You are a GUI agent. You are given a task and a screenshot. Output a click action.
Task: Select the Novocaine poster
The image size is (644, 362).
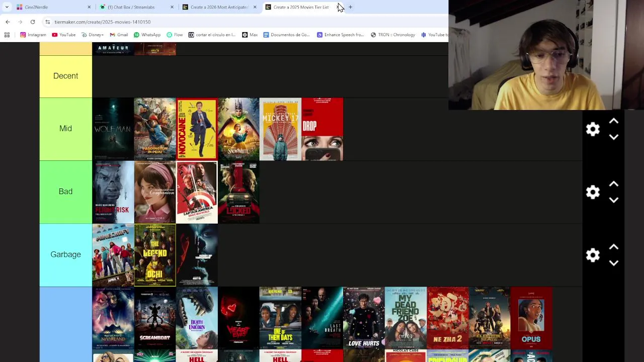[197, 129]
